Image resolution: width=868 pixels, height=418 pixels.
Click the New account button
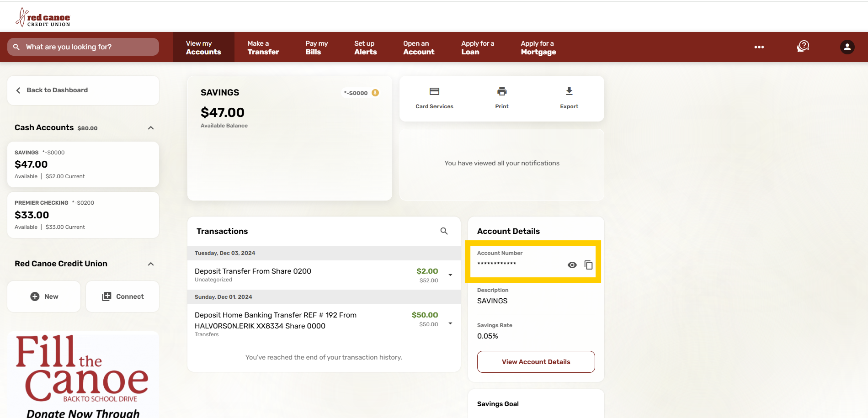coord(44,296)
